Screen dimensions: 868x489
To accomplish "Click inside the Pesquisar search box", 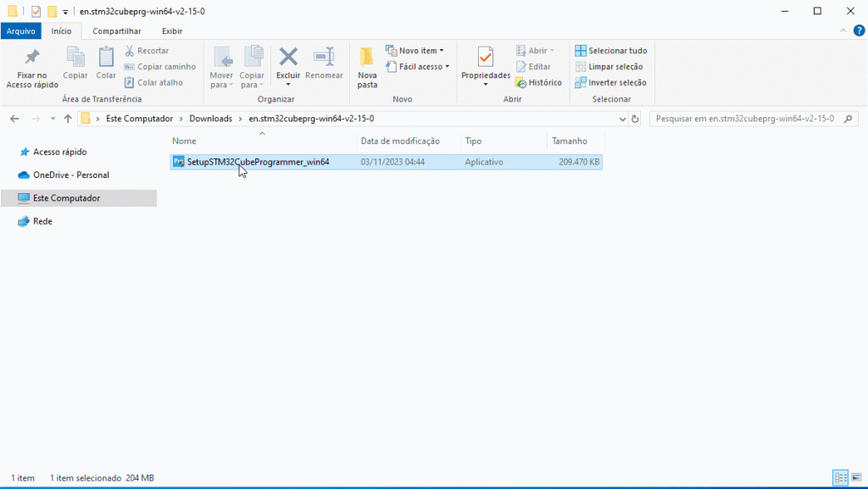I will 746,119.
